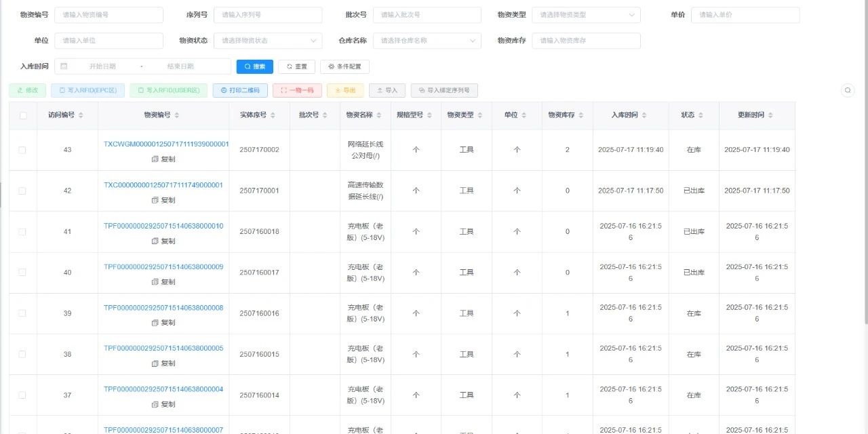Copy the code of row 43
Image resolution: width=868 pixels, height=434 pixels.
pos(163,159)
